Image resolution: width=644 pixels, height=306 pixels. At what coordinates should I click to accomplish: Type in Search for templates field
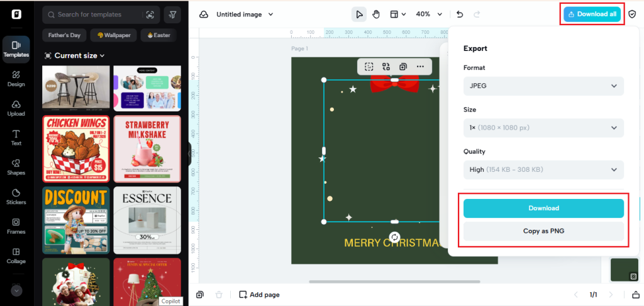pos(97,14)
